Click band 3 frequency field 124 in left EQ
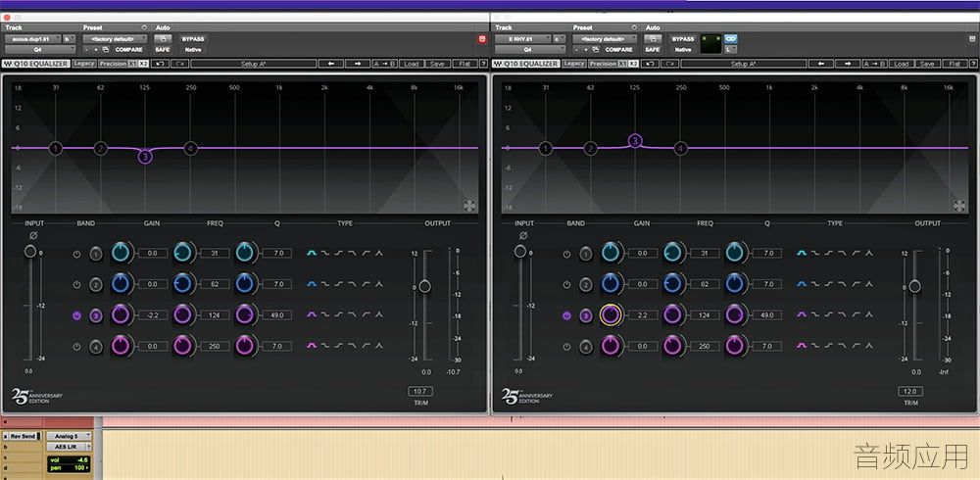Screen dimensions: 980x480 pyautogui.click(x=215, y=315)
